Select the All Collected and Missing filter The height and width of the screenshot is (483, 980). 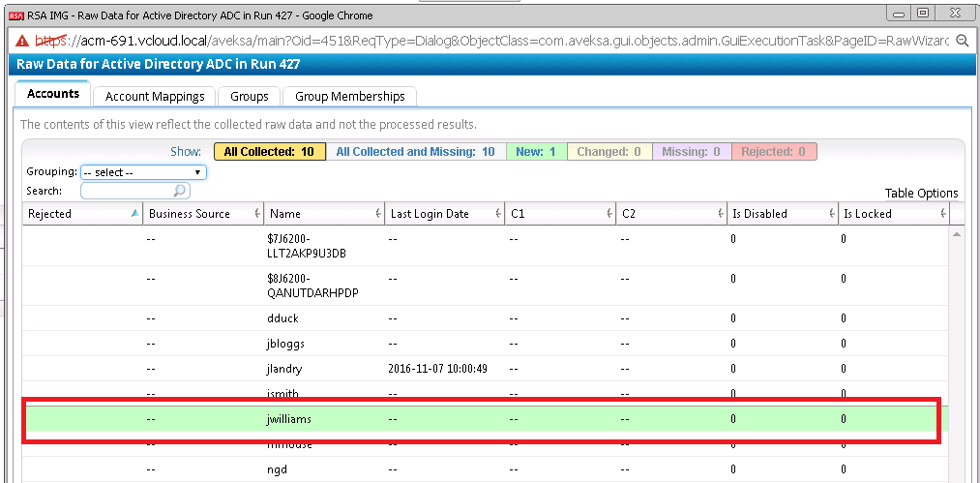coord(415,152)
